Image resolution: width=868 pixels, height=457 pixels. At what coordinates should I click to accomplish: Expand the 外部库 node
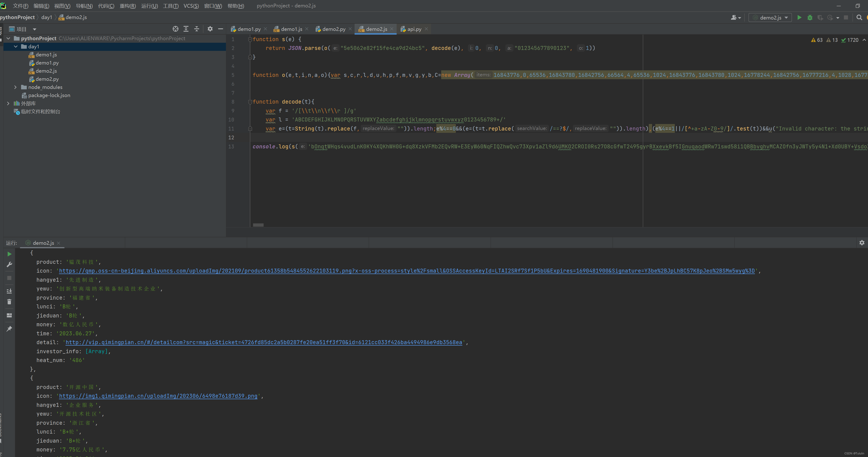click(8, 104)
